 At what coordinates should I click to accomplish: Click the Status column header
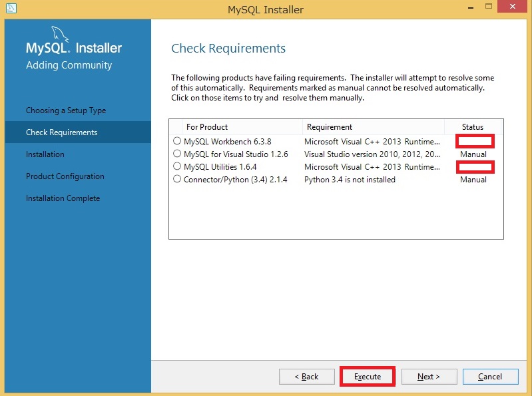click(473, 127)
